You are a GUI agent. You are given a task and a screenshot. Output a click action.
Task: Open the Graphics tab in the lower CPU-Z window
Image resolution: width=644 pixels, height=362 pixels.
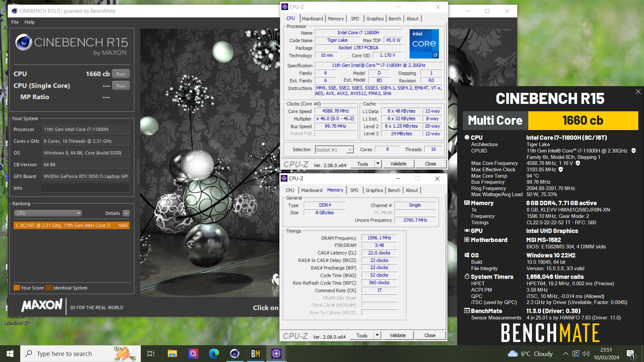point(374,190)
